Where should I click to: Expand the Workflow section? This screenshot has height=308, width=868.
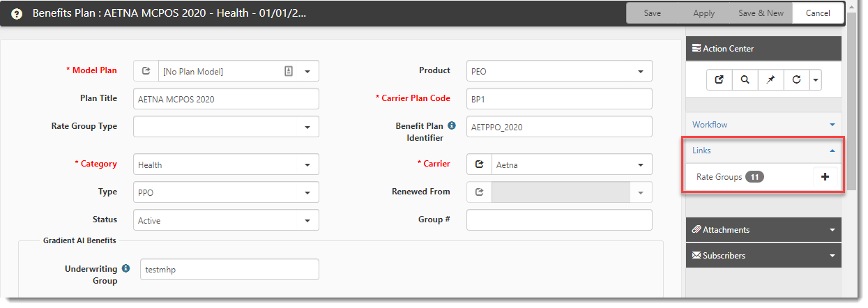763,125
